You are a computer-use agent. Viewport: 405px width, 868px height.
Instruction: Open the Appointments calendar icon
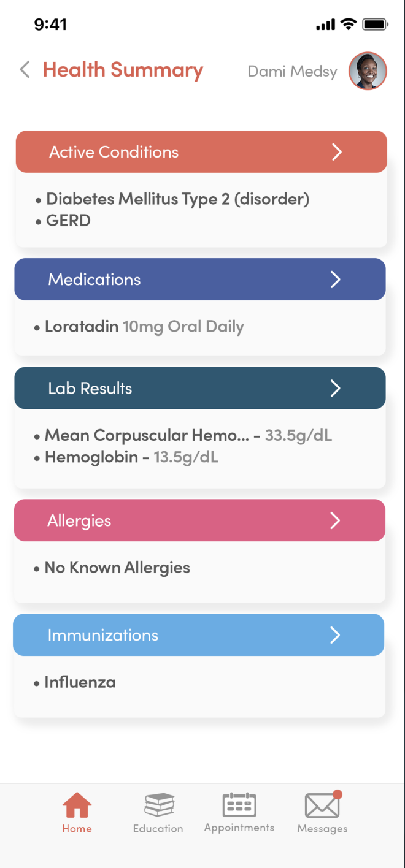pyautogui.click(x=239, y=804)
